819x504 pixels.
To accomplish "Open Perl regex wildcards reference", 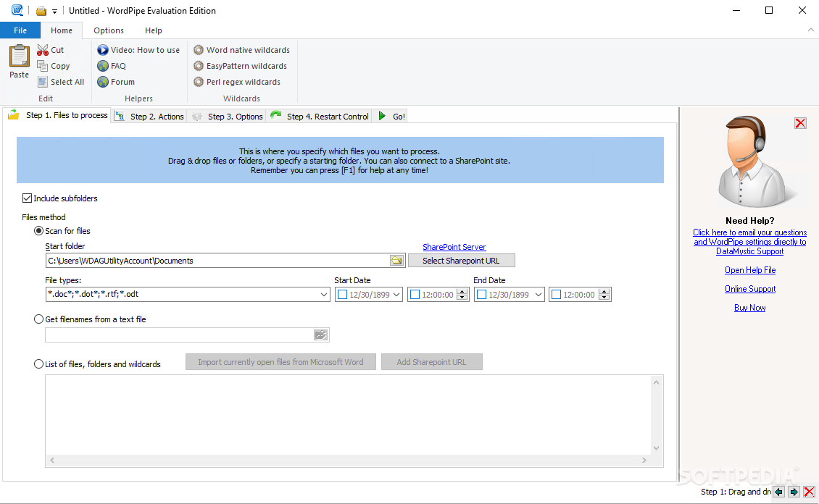I will point(236,82).
